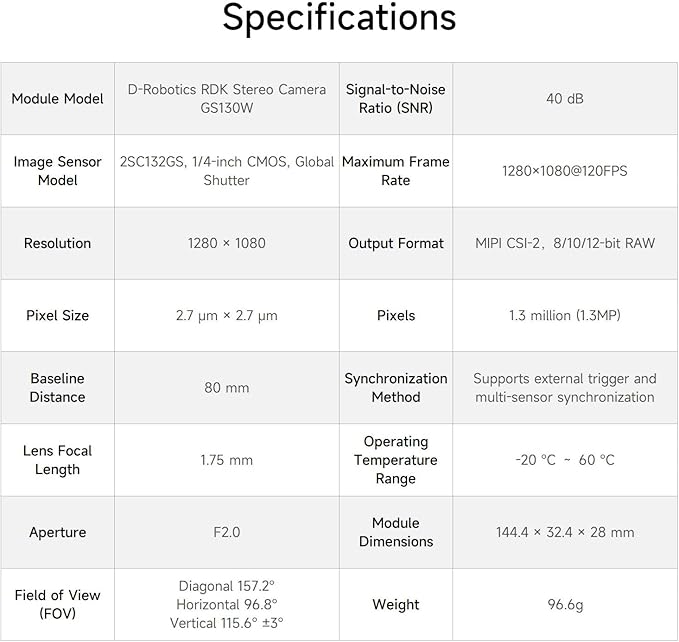Click the 1.3 million (1.3MP) value
Image resolution: width=679 pixels, height=642 pixels.
565,315
